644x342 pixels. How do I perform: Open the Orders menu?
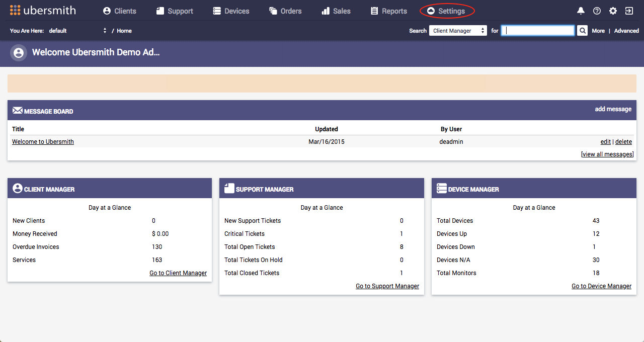(285, 11)
